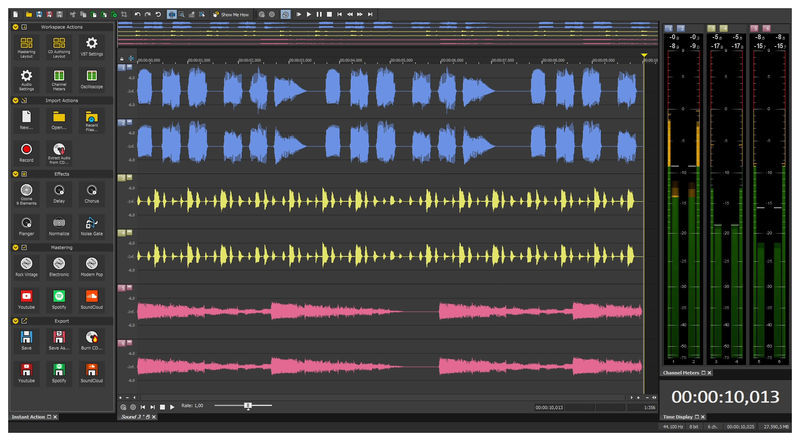Apply the Noise Gate effect
The image size is (800, 441).
click(x=91, y=222)
